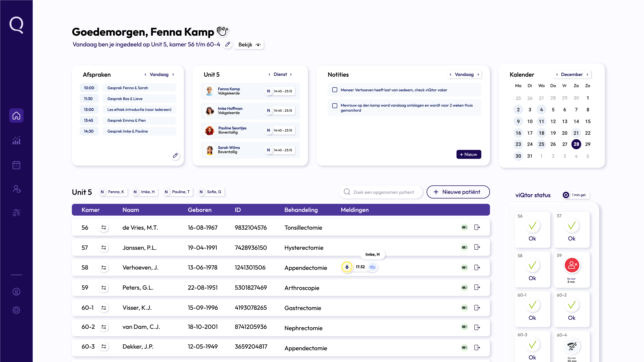Refresh viQtor status
This screenshot has height=362, width=644.
[x=566, y=195]
